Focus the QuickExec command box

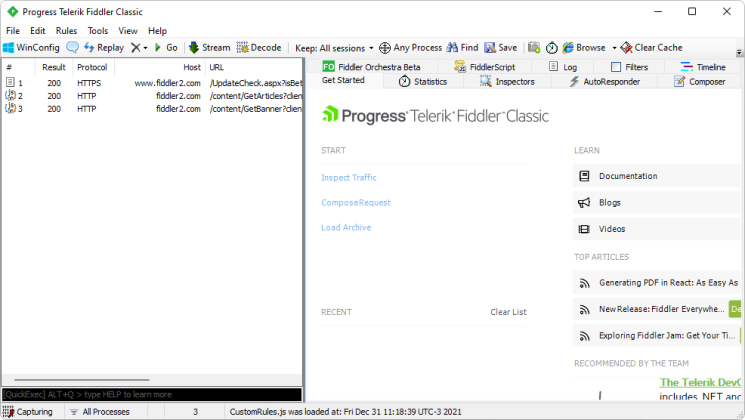(x=152, y=394)
